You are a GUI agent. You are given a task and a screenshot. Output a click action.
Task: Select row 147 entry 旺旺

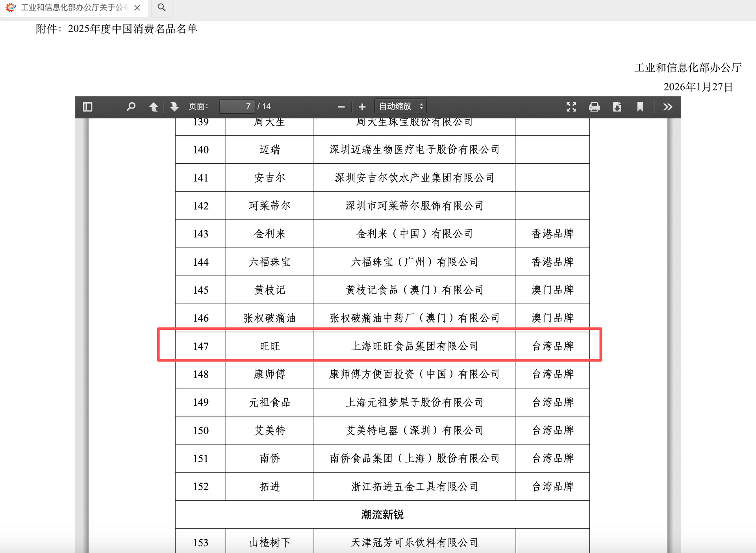point(380,346)
